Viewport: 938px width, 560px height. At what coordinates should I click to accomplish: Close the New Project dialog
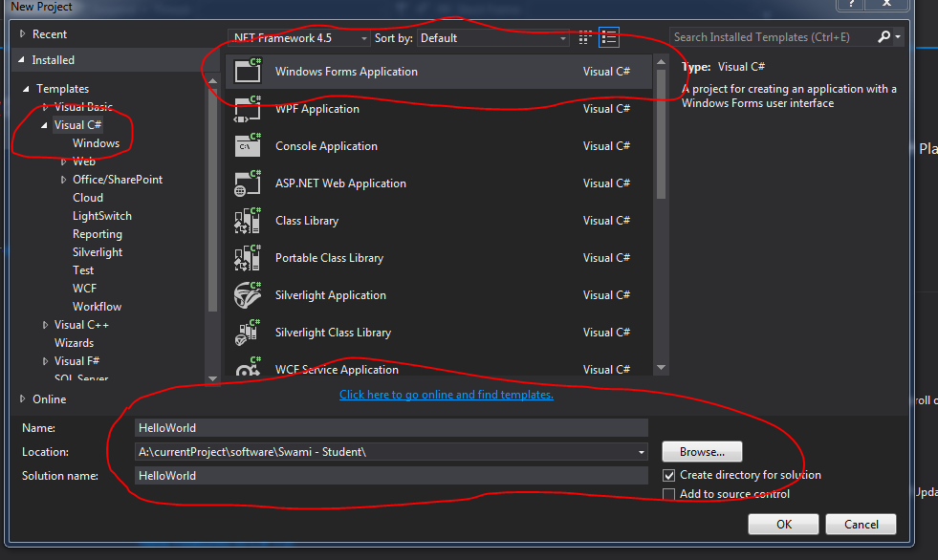point(887,4)
